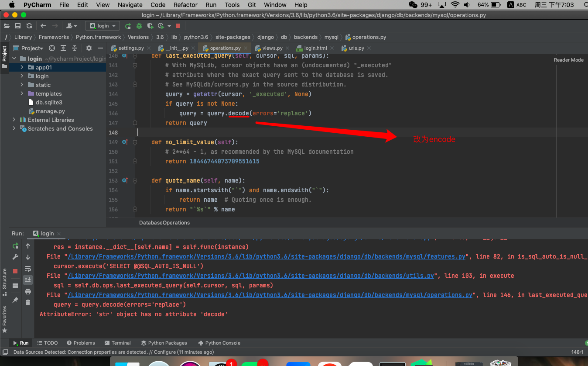588x366 pixels.
Task: Open Project panel settings gear
Action: click(89, 48)
